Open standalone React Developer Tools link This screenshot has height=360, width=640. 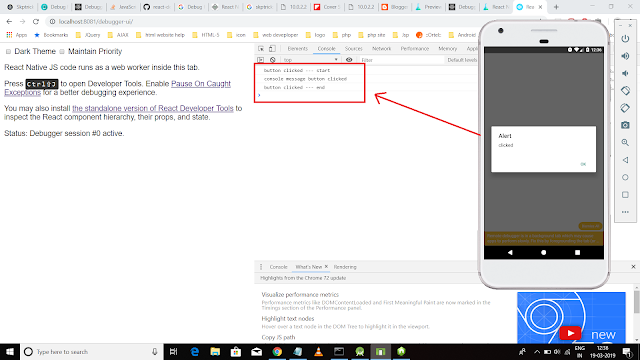153,108
